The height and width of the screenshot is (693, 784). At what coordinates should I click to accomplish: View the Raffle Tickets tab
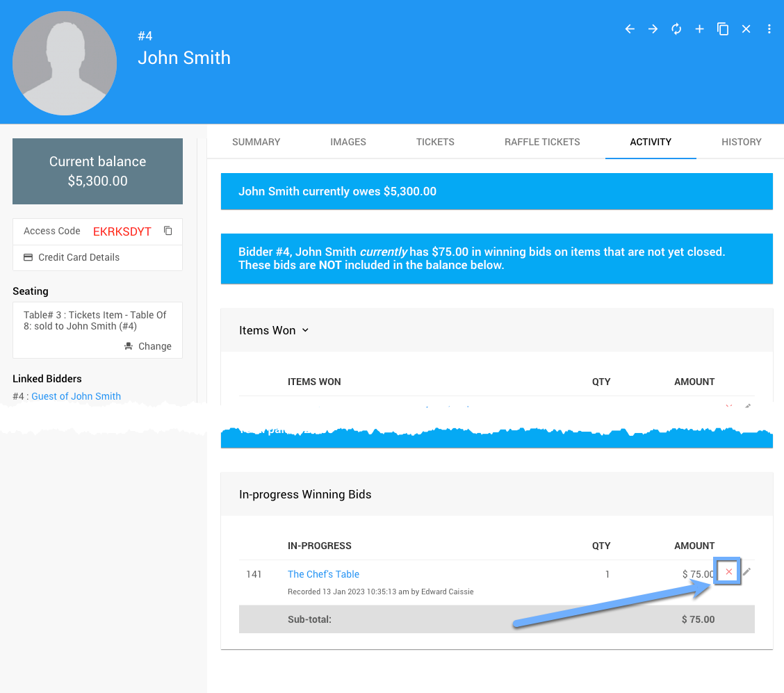click(x=542, y=142)
